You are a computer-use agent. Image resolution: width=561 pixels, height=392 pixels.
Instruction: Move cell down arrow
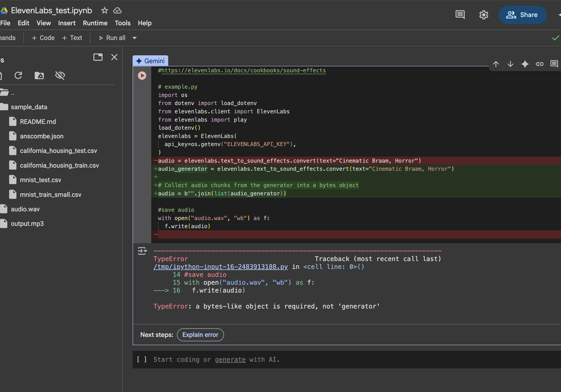tap(510, 64)
